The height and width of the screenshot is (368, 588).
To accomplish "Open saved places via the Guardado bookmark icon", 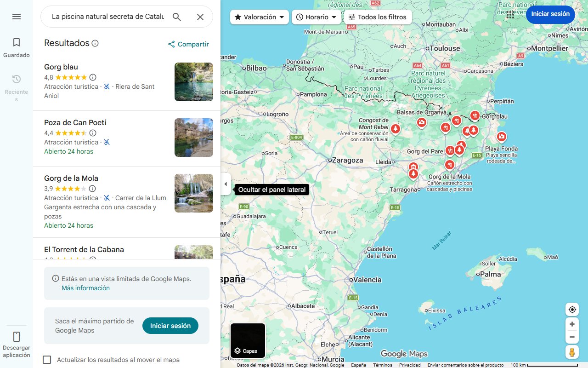I will click(17, 42).
